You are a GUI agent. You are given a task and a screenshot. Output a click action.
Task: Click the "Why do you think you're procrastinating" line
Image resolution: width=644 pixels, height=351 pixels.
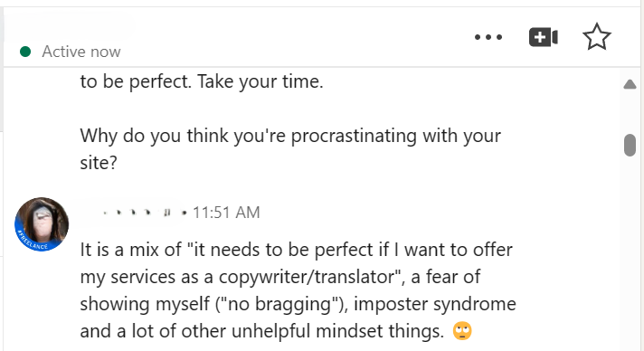coord(290,136)
